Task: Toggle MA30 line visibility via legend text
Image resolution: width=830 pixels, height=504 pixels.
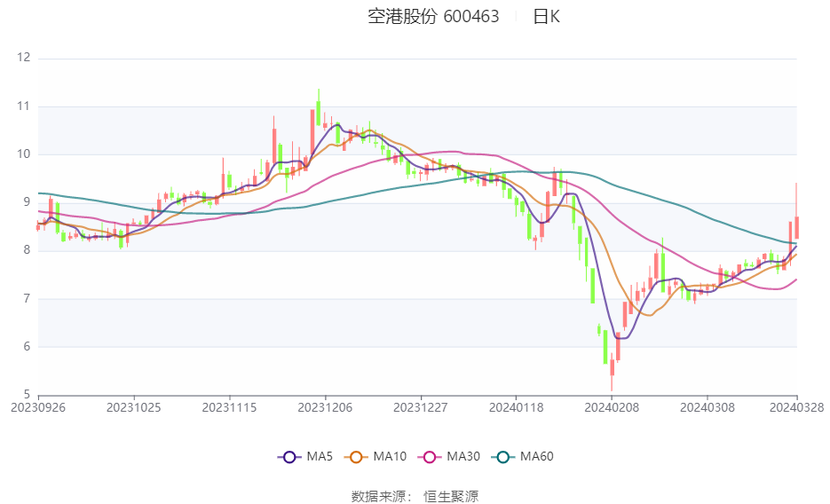Action: (x=463, y=457)
